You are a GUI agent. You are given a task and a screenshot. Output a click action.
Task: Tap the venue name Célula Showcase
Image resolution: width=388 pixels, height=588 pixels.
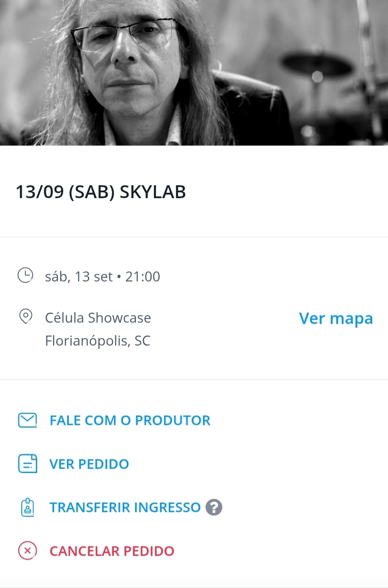(98, 318)
